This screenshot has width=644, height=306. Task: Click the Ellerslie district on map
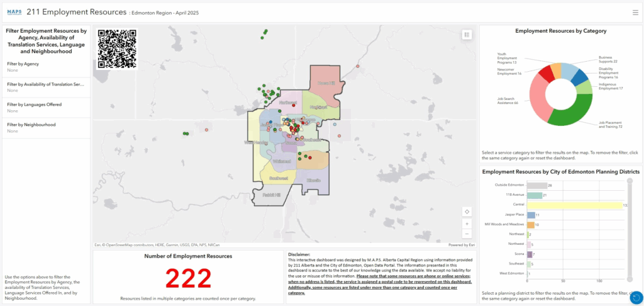point(313,181)
